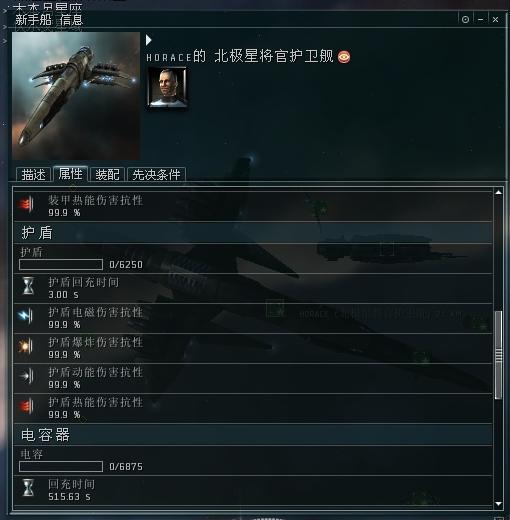This screenshot has width=510, height=520.
Task: Click the shield kinetic resistance icon
Action: [26, 376]
